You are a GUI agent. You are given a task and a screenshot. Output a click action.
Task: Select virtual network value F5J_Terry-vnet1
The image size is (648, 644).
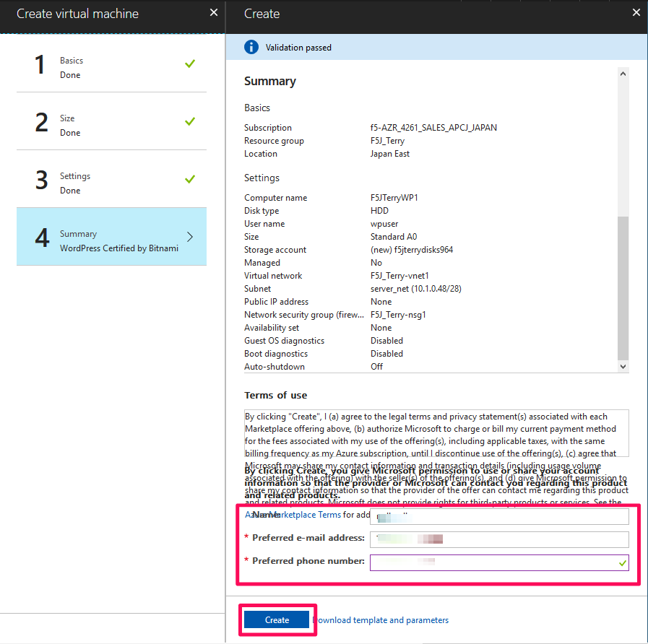399,276
